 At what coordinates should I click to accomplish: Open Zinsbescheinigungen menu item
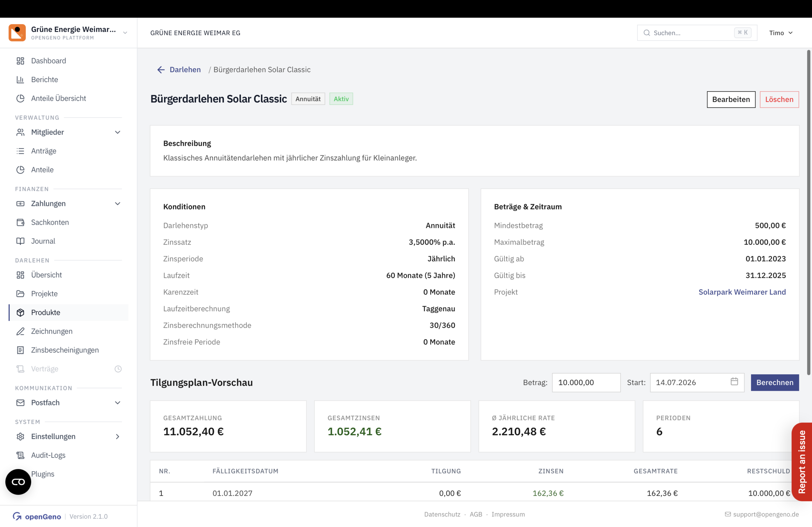(65, 350)
